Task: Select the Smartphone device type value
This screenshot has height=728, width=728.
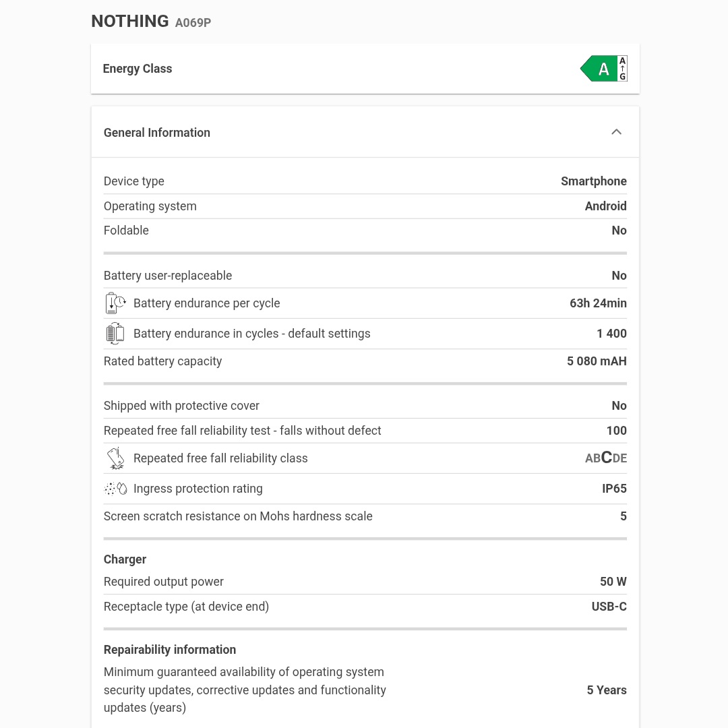Action: [x=593, y=181]
